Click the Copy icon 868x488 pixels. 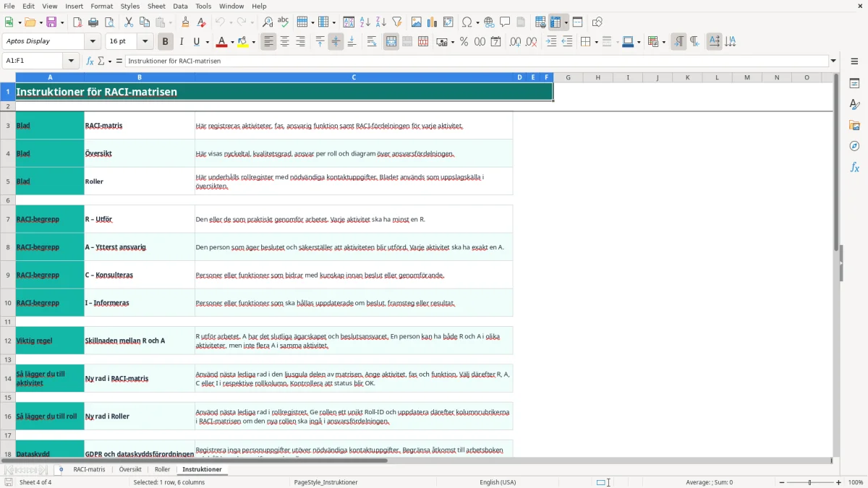coord(145,22)
